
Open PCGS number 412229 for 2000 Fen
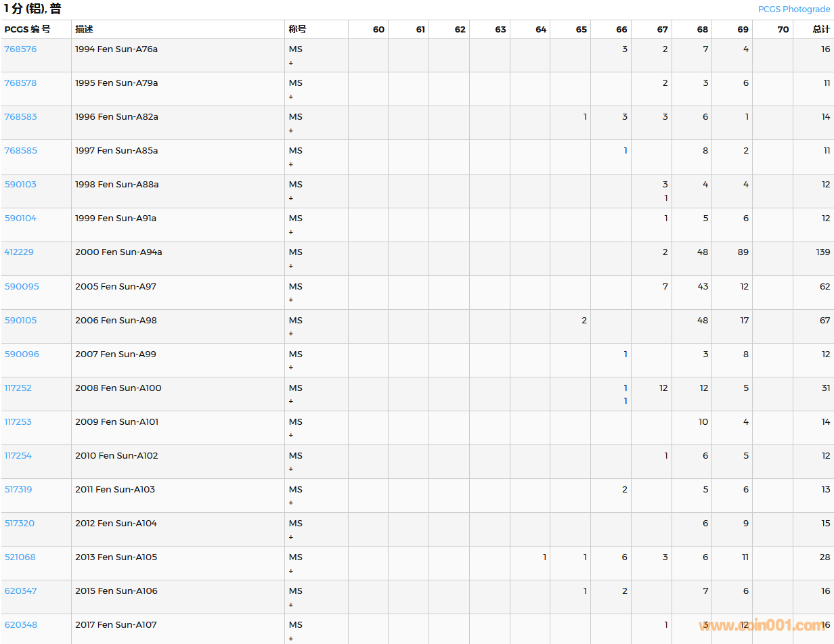19,252
